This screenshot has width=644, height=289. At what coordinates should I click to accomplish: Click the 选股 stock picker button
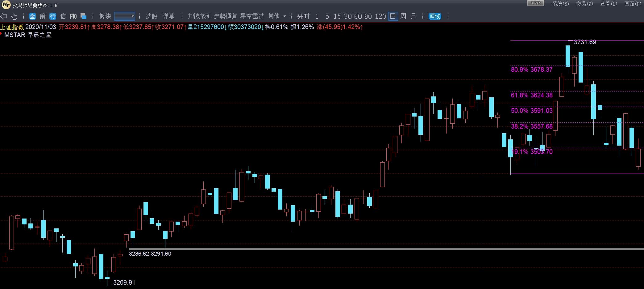[152, 16]
